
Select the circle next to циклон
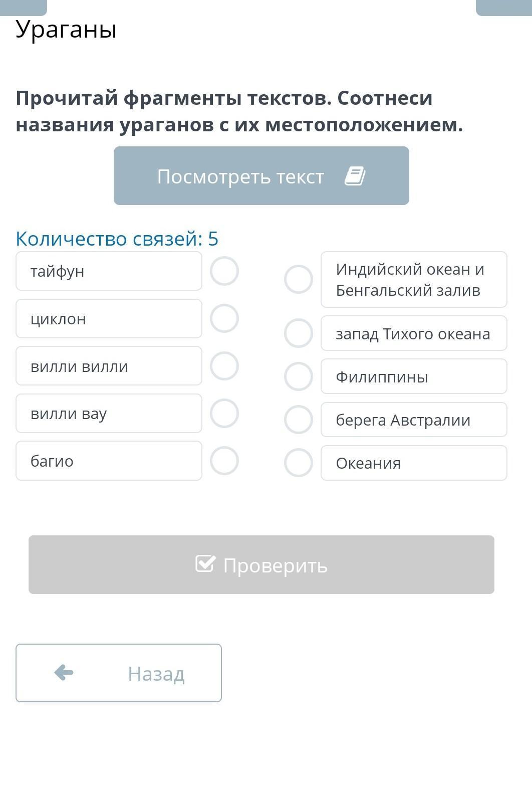[x=224, y=318]
